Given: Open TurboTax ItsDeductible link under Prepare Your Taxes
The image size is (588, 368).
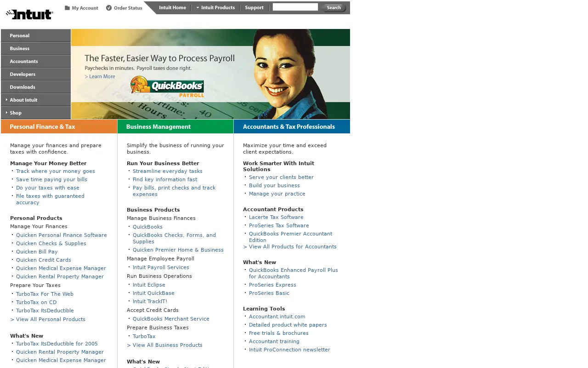Looking at the screenshot, I should point(45,310).
